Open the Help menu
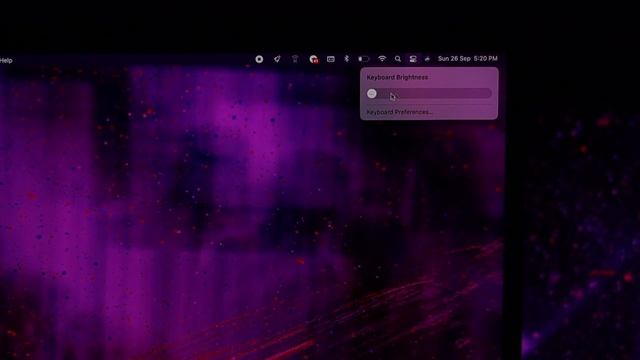Viewport: 640px width, 360px height. 6,60
